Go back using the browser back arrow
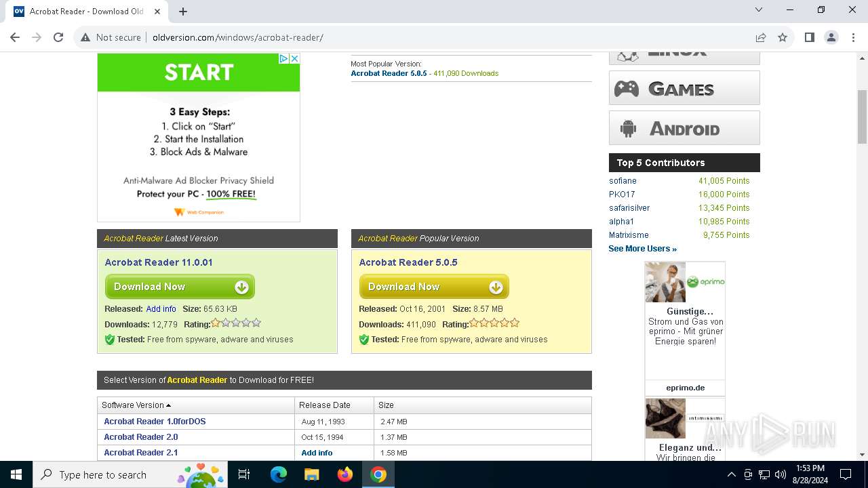This screenshot has width=868, height=488. [15, 37]
